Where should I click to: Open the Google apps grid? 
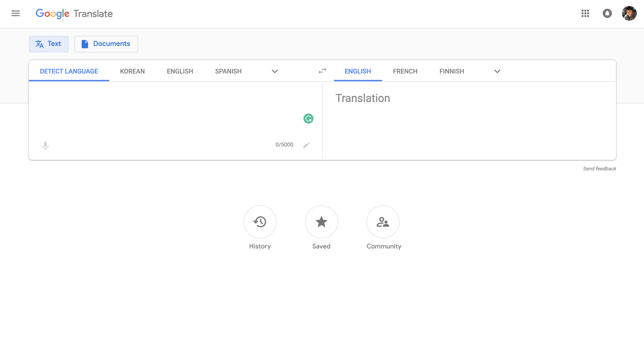[x=585, y=13]
